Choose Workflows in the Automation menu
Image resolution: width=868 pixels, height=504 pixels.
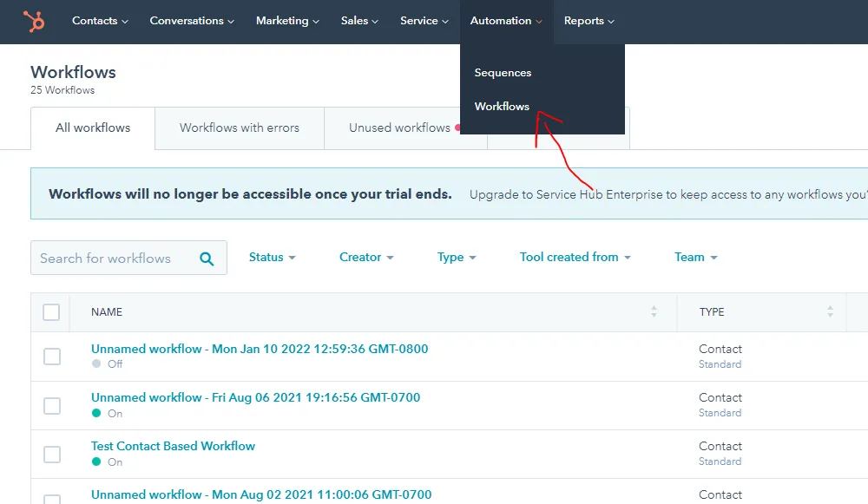[x=502, y=106]
